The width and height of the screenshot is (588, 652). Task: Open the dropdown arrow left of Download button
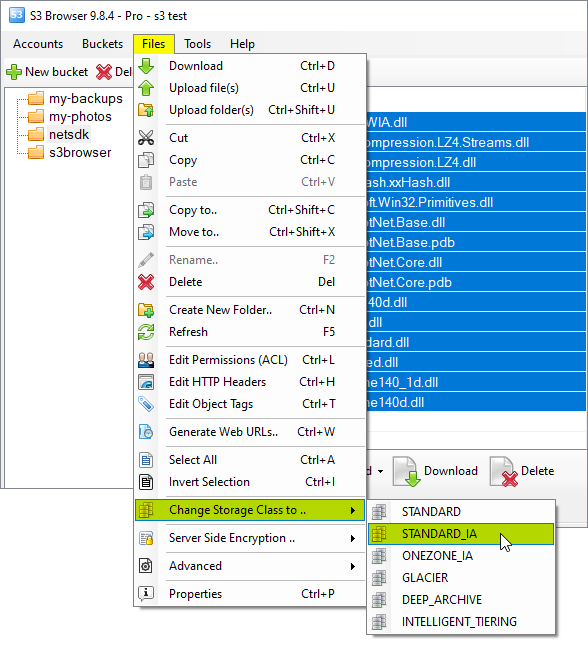coord(380,472)
